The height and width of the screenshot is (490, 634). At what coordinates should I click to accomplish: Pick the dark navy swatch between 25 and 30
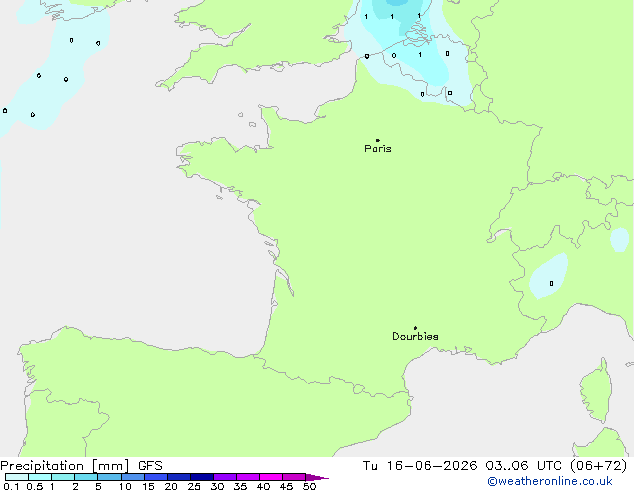(202, 477)
